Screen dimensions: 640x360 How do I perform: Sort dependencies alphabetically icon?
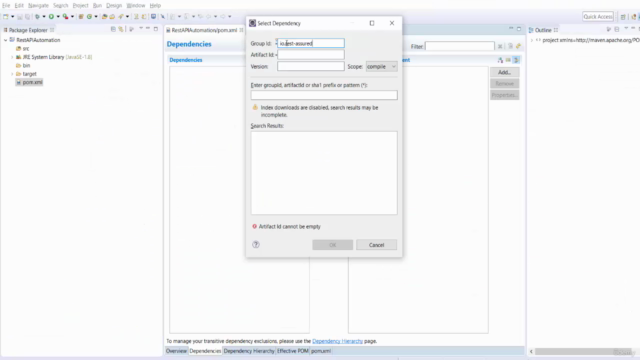tap(500, 60)
